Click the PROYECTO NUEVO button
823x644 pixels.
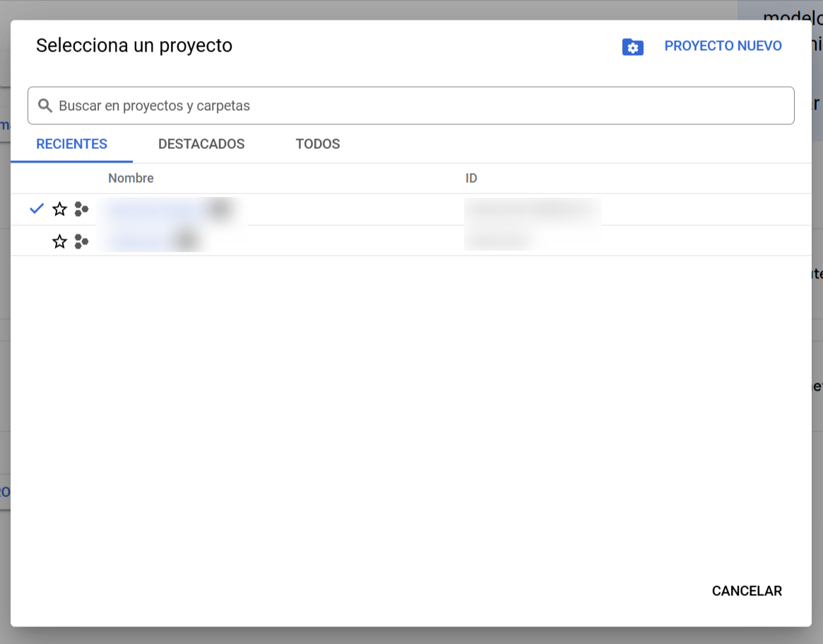(723, 46)
